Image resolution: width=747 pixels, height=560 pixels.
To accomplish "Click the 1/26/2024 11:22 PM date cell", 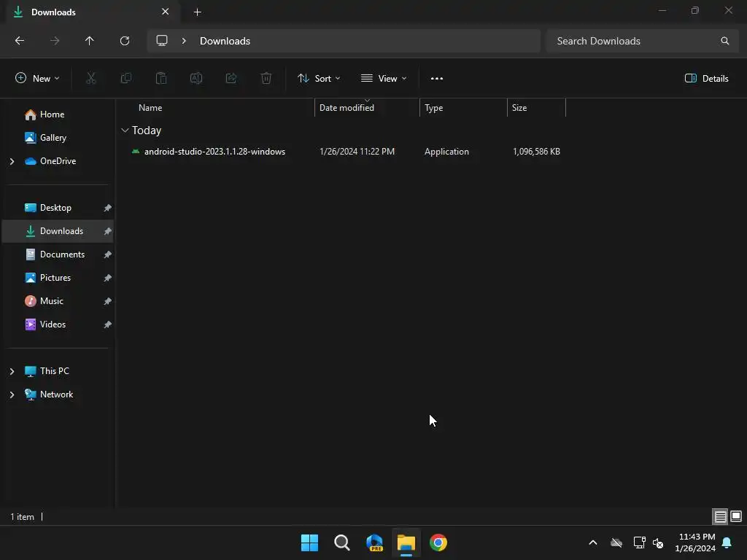I will point(357,152).
